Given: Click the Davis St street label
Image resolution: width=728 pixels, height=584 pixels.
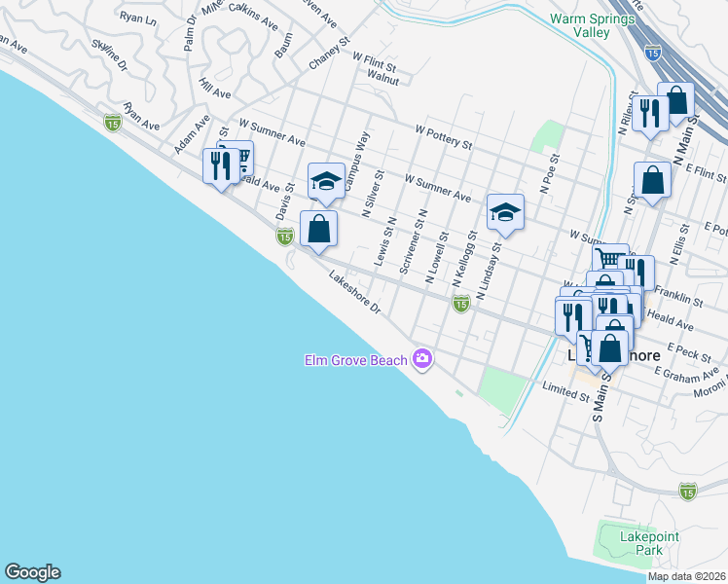Looking at the screenshot, I should coord(285,201).
